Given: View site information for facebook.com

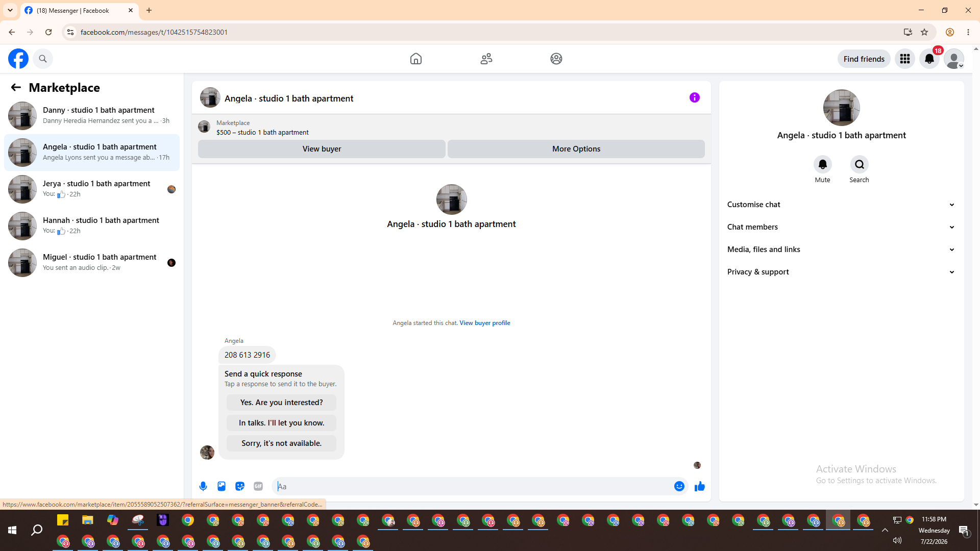Looking at the screenshot, I should pos(70,32).
